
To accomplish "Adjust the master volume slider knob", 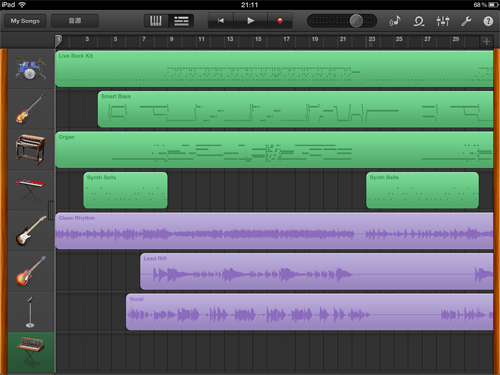I will click(x=356, y=21).
